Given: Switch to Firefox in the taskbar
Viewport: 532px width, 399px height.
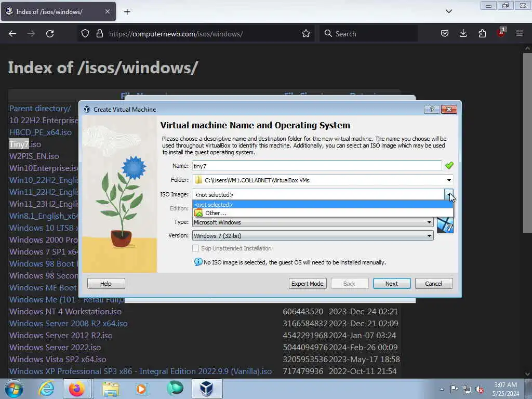Looking at the screenshot, I should pos(77,389).
